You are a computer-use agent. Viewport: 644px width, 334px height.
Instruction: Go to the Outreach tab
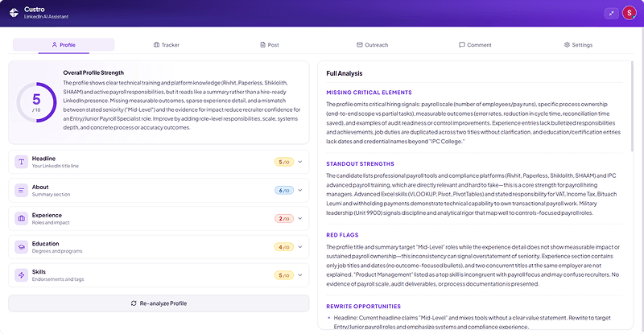pyautogui.click(x=372, y=45)
